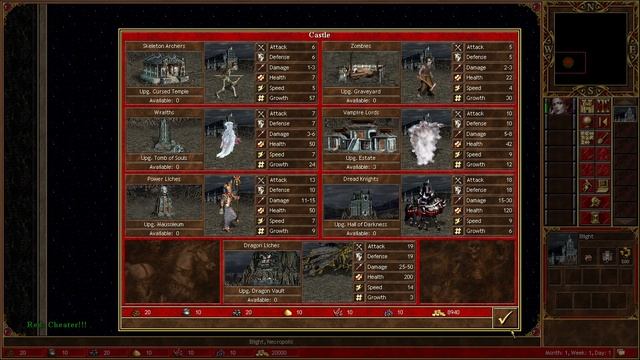This screenshot has height=360, width=640.
Task: Click the "Vampire Lords" title text
Action: click(x=361, y=113)
